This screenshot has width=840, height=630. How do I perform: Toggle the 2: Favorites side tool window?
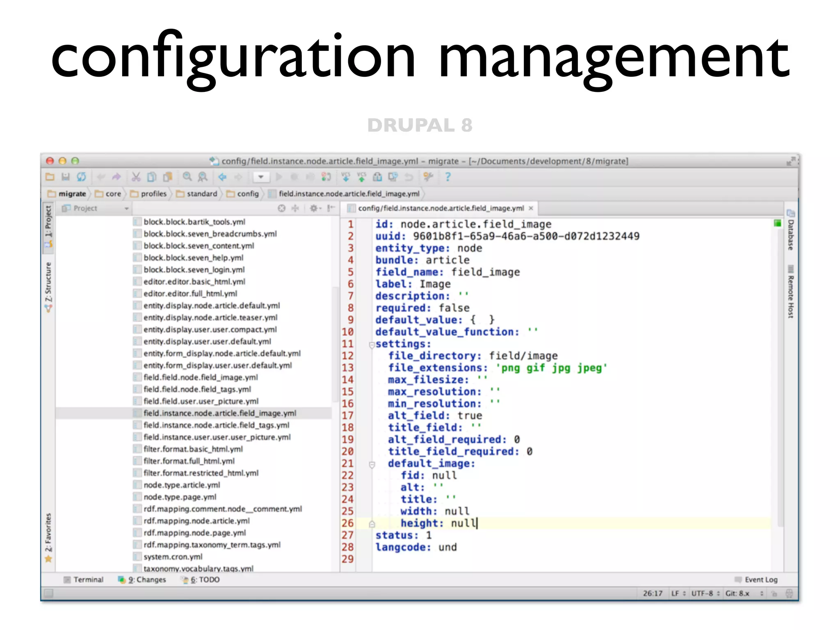pyautogui.click(x=48, y=537)
